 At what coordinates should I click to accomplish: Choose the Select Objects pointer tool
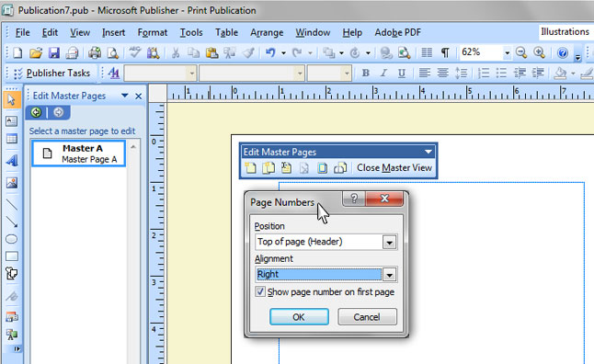pyautogui.click(x=12, y=100)
